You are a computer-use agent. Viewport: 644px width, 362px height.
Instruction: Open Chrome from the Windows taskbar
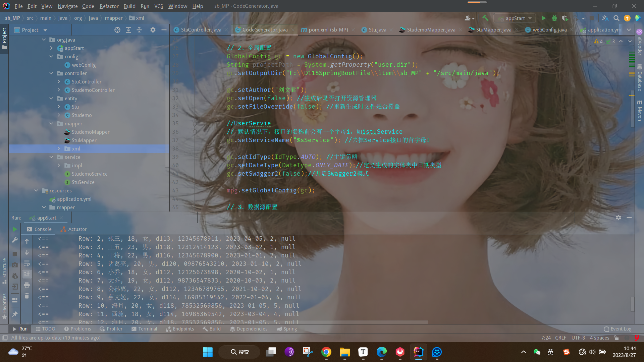[326, 352]
